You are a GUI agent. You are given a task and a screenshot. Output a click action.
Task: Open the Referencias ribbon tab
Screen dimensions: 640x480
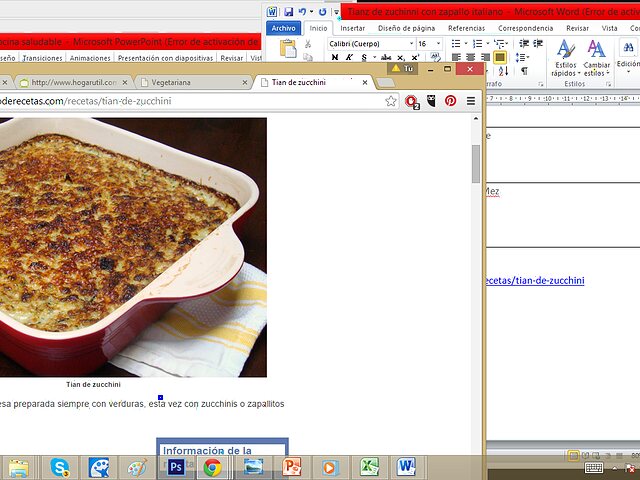pos(467,28)
